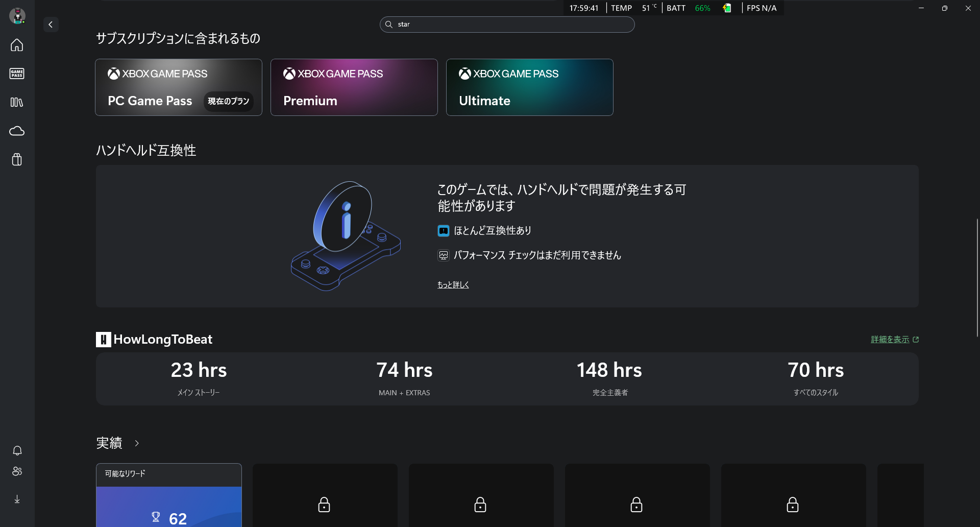Click the third locked achievement tile
Image resolution: width=980 pixels, height=527 pixels.
[638, 495]
